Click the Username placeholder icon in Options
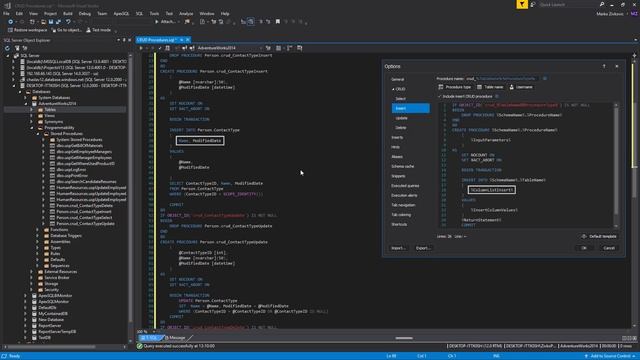Screen dimensions: 640x360 (511, 87)
